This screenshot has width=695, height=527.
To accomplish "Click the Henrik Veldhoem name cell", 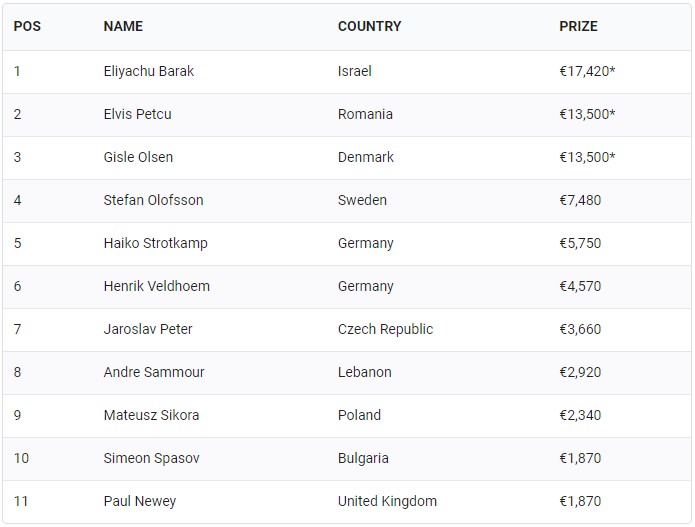I will click(156, 286).
